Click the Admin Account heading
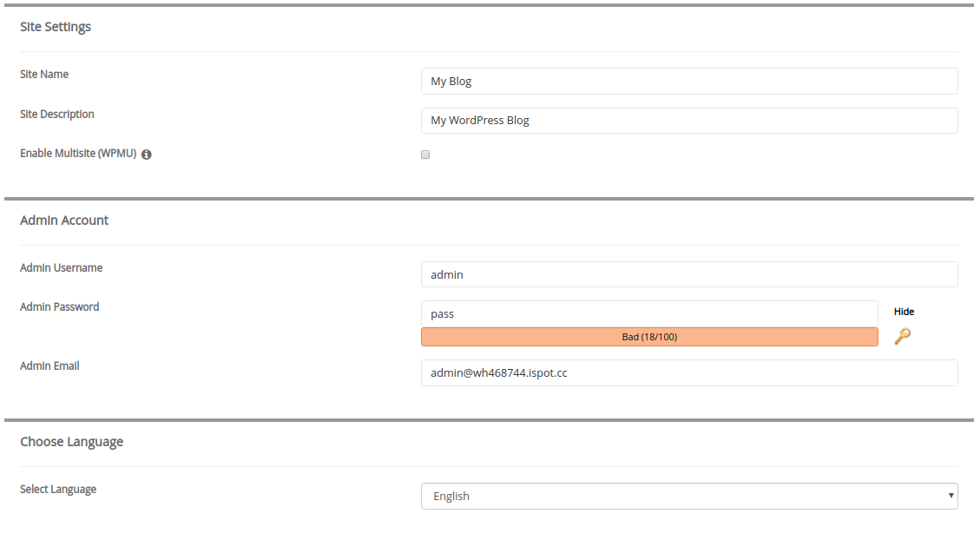Screen dimensions: 980x540 (x=64, y=220)
